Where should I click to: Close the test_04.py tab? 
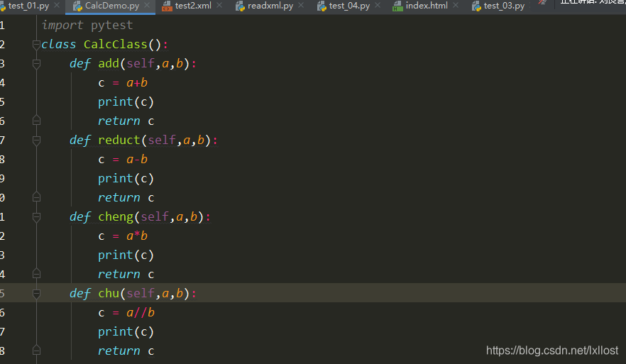pos(378,5)
